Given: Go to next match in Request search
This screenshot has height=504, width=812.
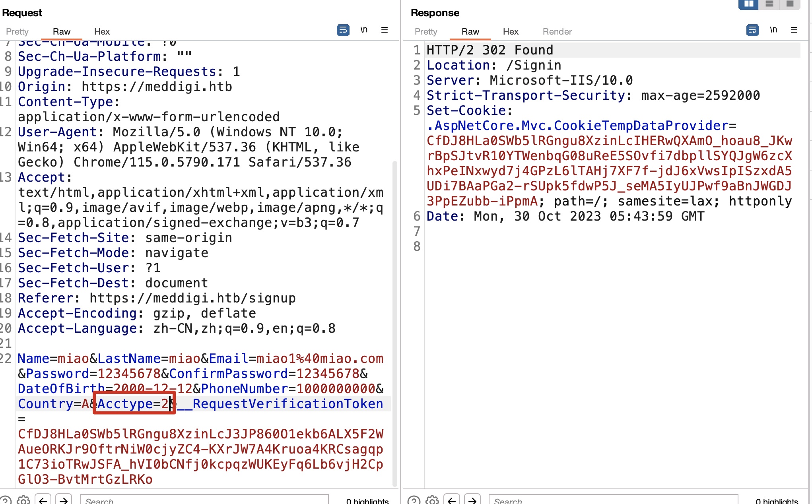Looking at the screenshot, I should (x=64, y=500).
